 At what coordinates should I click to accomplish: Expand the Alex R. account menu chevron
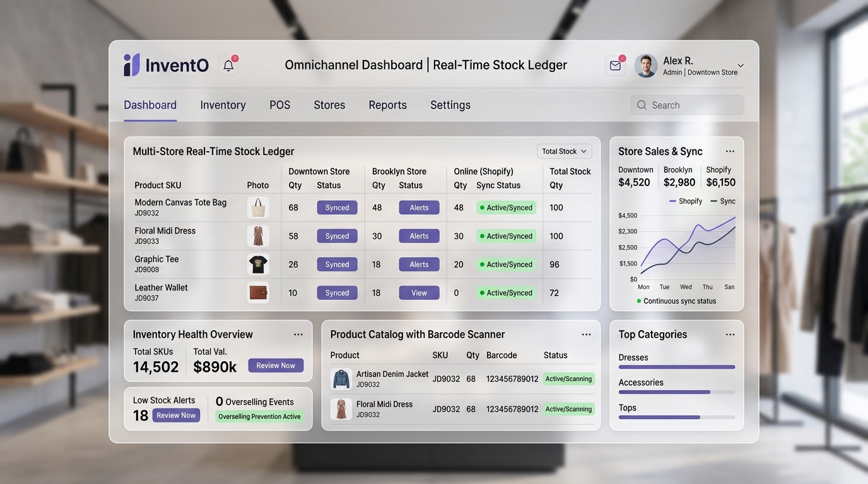(741, 66)
